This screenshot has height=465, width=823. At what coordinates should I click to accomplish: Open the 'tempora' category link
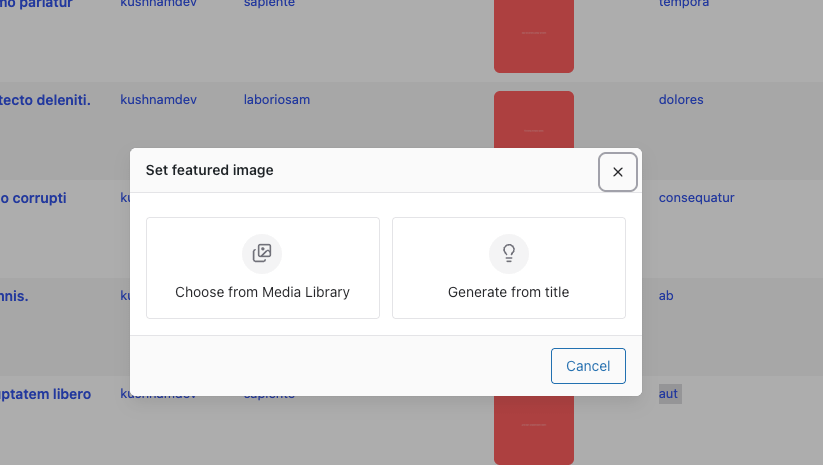684,4
